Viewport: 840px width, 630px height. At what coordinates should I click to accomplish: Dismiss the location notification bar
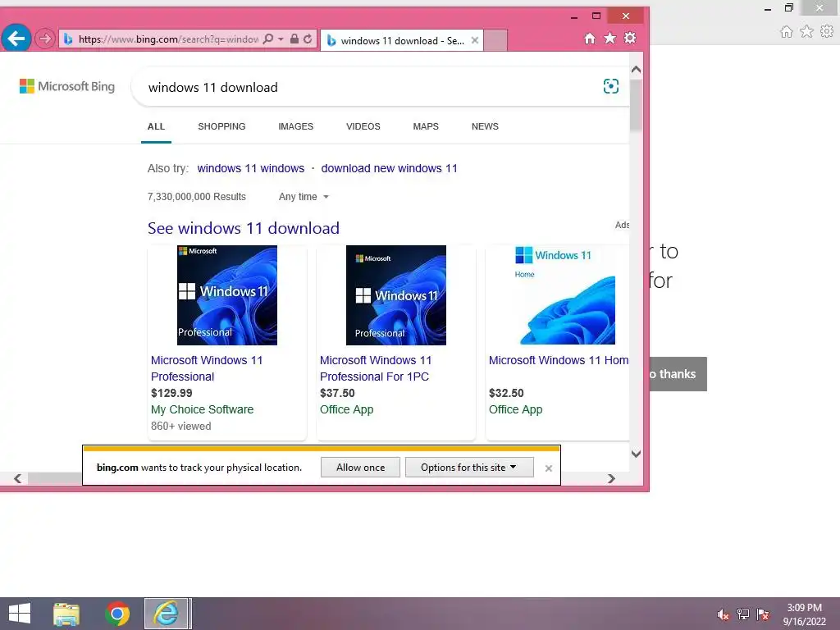tap(549, 468)
